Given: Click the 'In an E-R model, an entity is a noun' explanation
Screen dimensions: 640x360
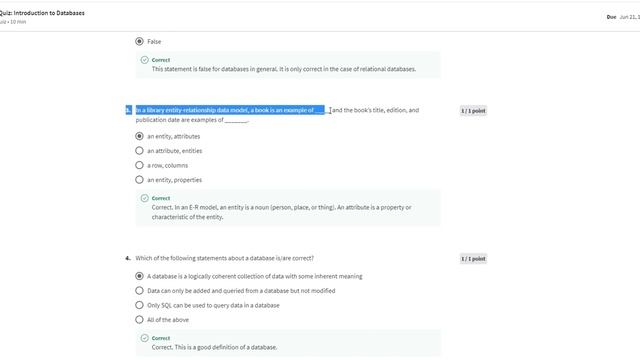Looking at the screenshot, I should pyautogui.click(x=282, y=212).
